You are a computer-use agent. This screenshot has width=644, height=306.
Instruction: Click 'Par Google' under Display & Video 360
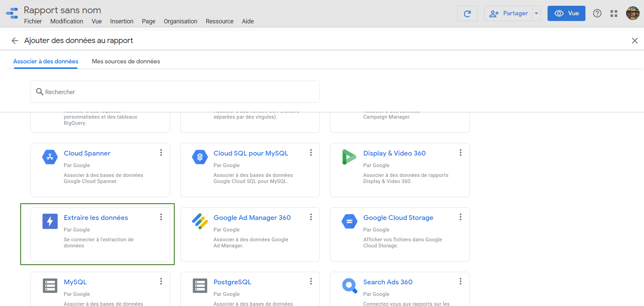tap(376, 165)
